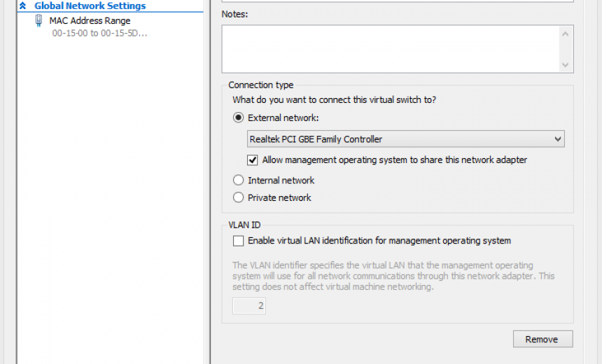Click the MAC Address Range icon
The width and height of the screenshot is (602, 364).
click(x=38, y=21)
